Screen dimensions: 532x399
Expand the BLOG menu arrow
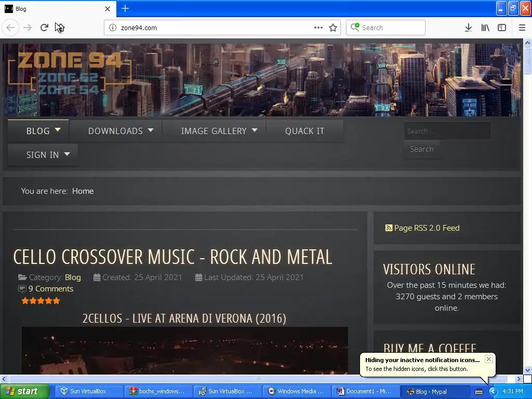tap(58, 129)
